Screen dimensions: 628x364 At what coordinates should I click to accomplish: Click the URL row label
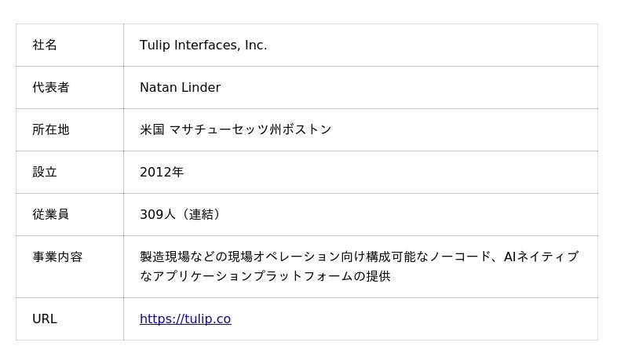click(45, 319)
